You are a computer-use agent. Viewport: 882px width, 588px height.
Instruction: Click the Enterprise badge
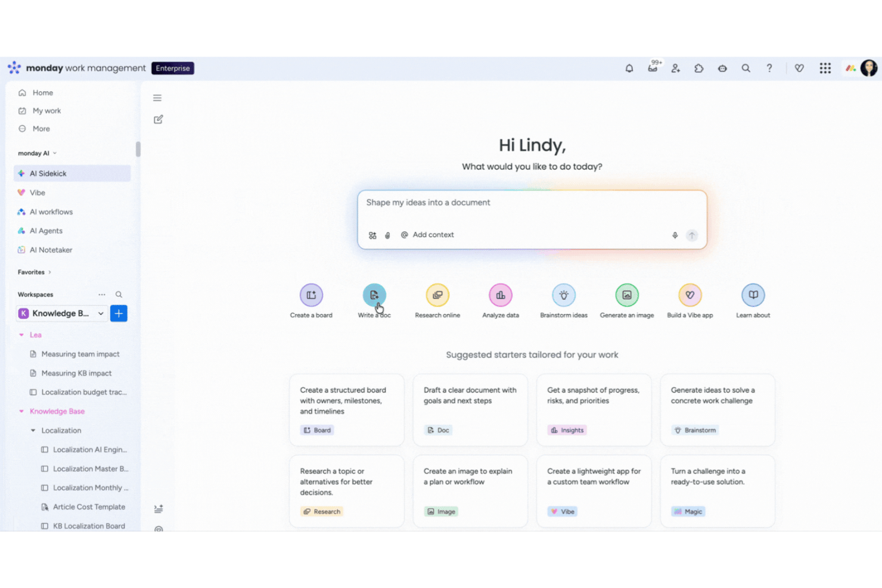point(173,69)
